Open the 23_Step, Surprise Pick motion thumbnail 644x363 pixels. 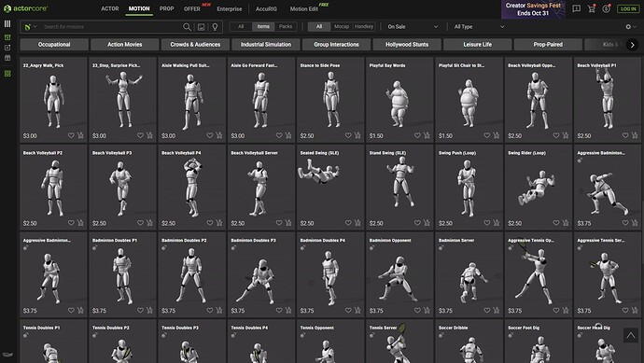point(123,100)
